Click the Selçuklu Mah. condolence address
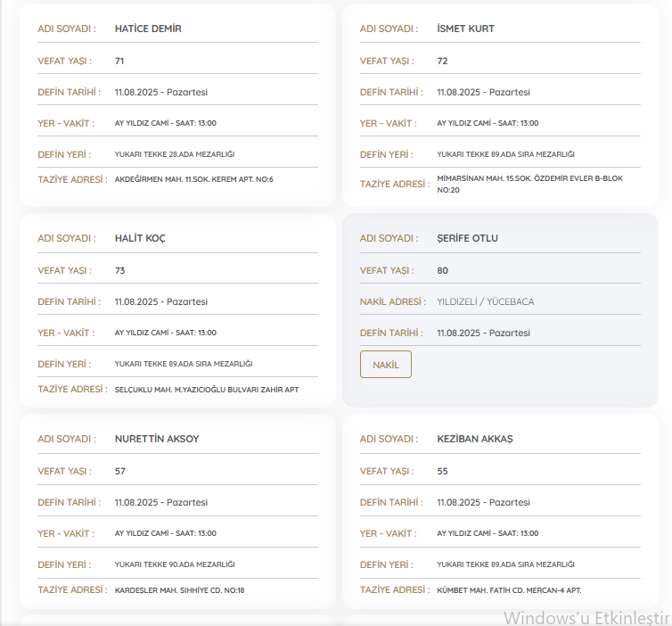672x626 pixels. point(206,390)
